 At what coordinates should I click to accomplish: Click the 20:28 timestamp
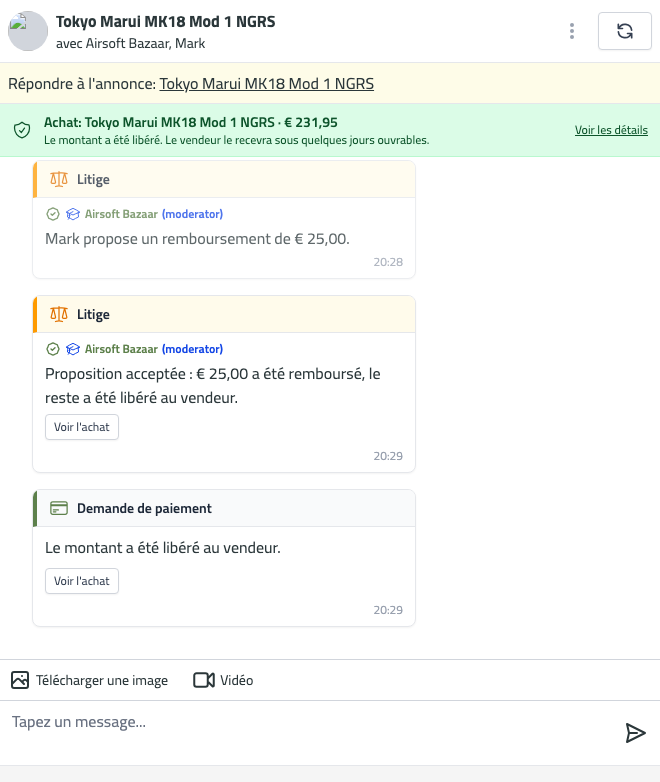pyautogui.click(x=388, y=262)
